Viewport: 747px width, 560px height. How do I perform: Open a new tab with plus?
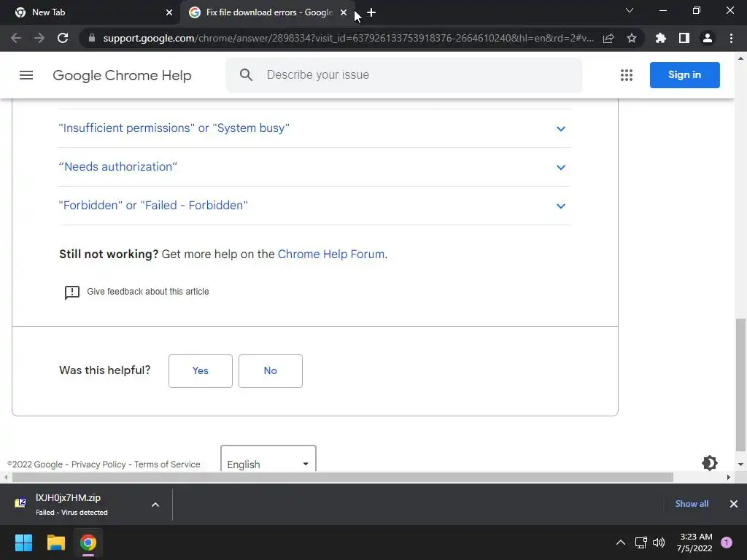pyautogui.click(x=371, y=12)
